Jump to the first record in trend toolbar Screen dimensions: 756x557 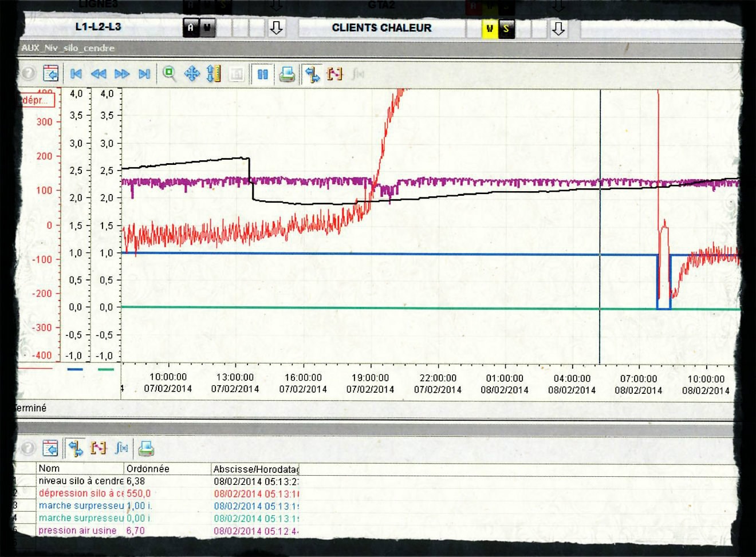tap(76, 74)
